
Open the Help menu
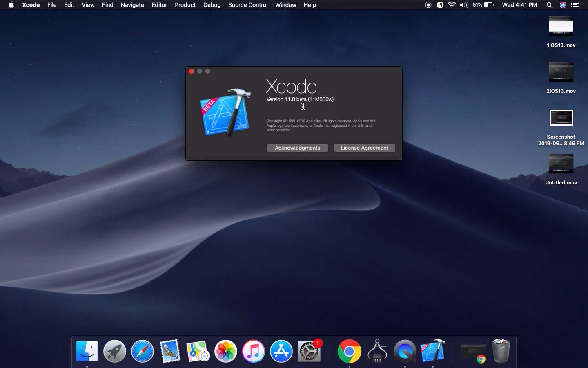pos(310,5)
